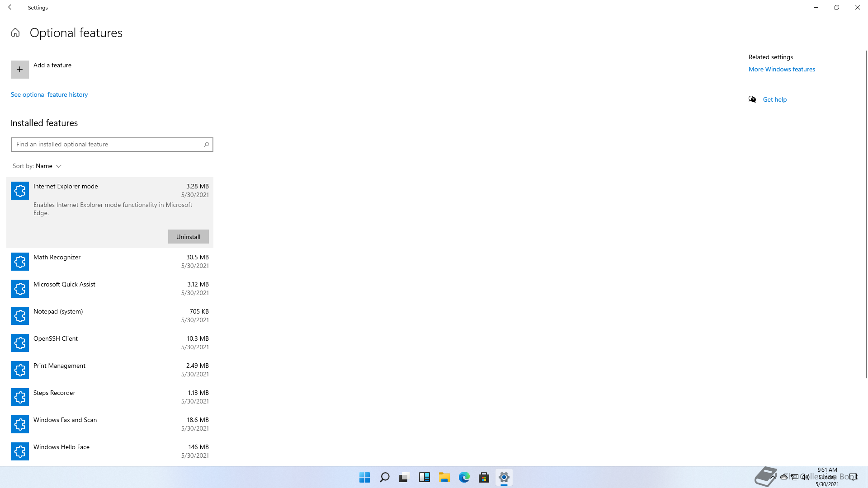The height and width of the screenshot is (488, 868).
Task: Select the Internet Explorer mode feature icon
Action: (20, 191)
